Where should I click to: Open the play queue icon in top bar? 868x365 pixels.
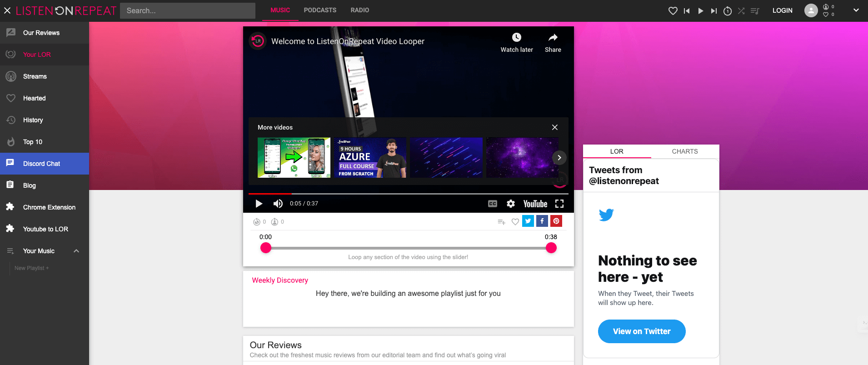755,10
